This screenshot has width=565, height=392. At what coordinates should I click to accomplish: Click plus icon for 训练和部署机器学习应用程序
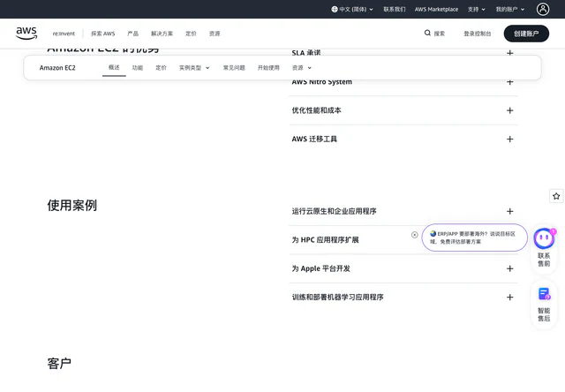click(x=510, y=298)
